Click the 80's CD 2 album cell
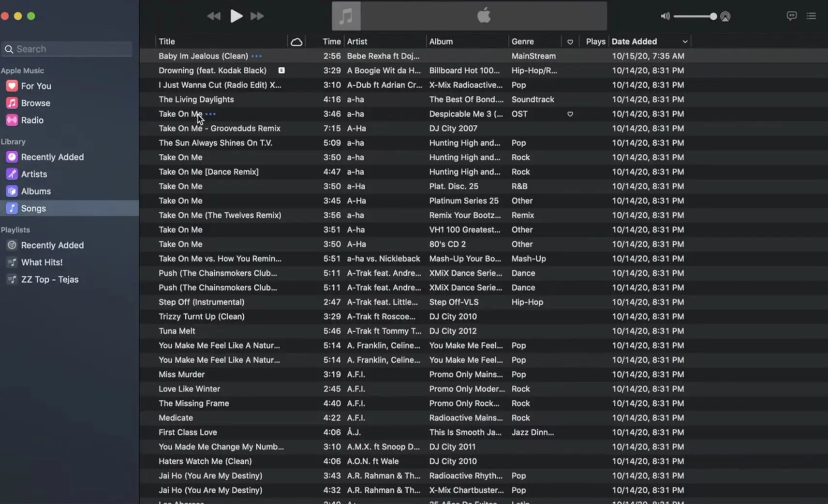828x504 pixels. click(x=447, y=244)
